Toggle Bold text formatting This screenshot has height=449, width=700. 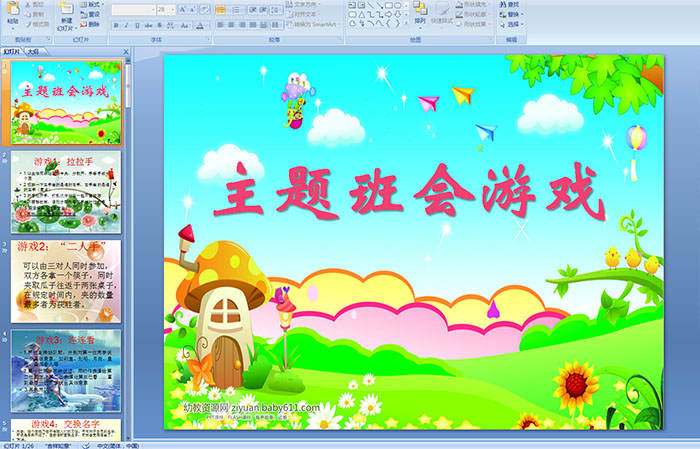[116, 25]
